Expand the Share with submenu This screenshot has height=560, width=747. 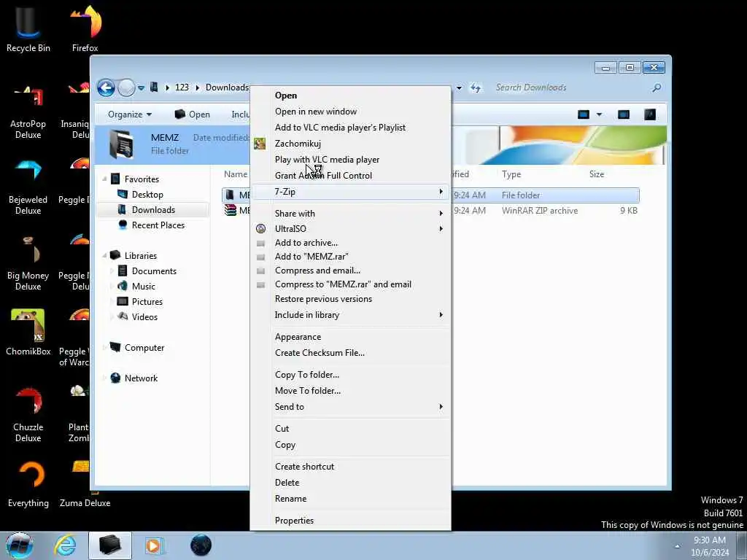click(350, 214)
